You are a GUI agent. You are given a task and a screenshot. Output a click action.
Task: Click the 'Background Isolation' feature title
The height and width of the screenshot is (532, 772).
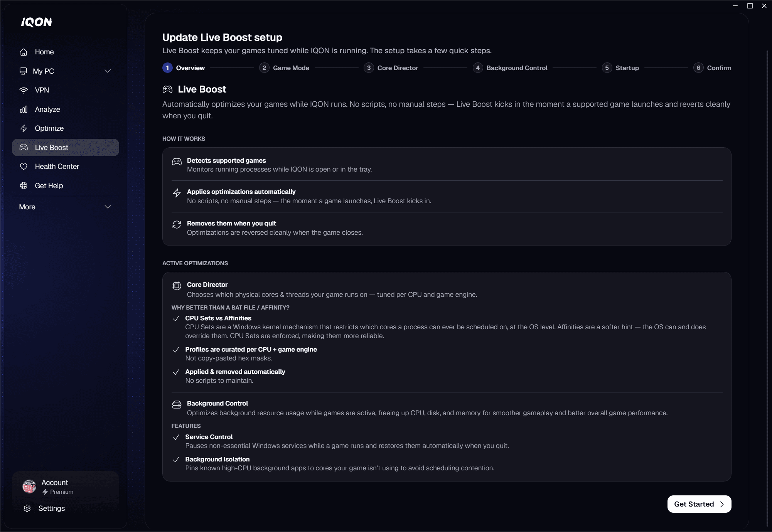(217, 460)
